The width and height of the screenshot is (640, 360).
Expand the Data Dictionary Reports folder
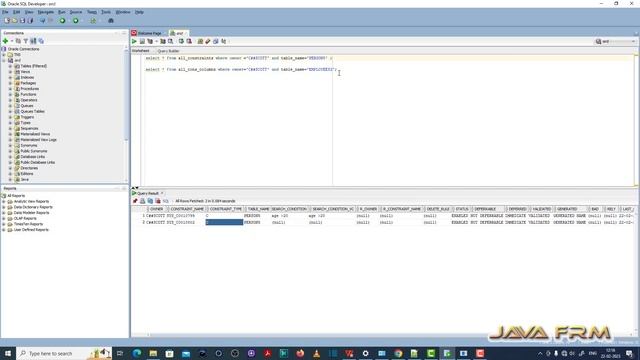[x=4, y=207]
